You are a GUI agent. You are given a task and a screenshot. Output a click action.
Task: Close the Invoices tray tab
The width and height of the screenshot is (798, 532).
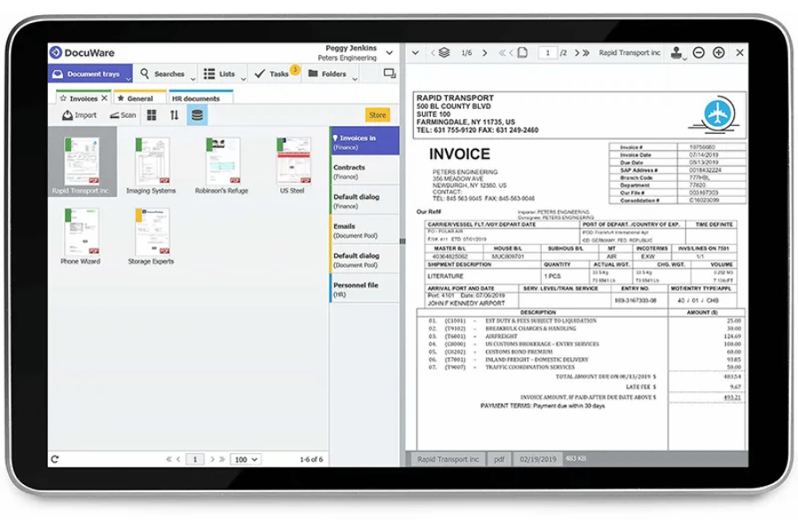[105, 98]
